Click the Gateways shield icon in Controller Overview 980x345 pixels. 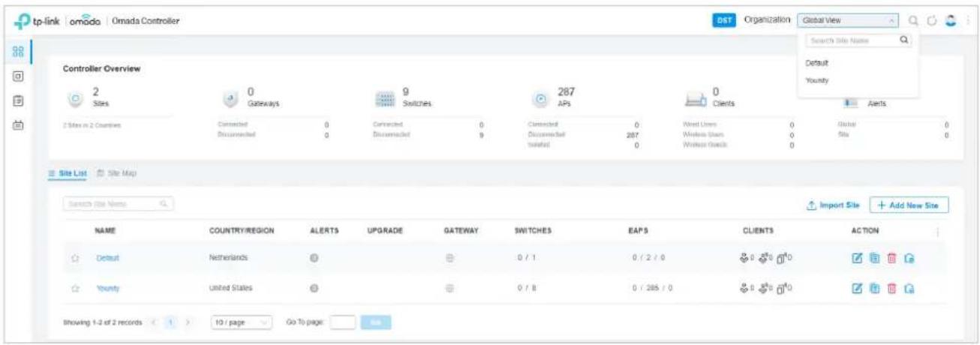click(232, 98)
